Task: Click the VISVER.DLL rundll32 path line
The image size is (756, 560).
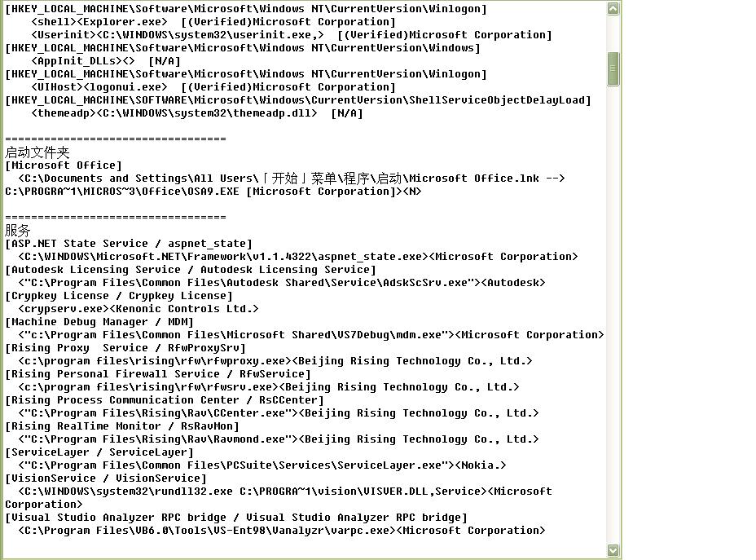Action: point(285,491)
